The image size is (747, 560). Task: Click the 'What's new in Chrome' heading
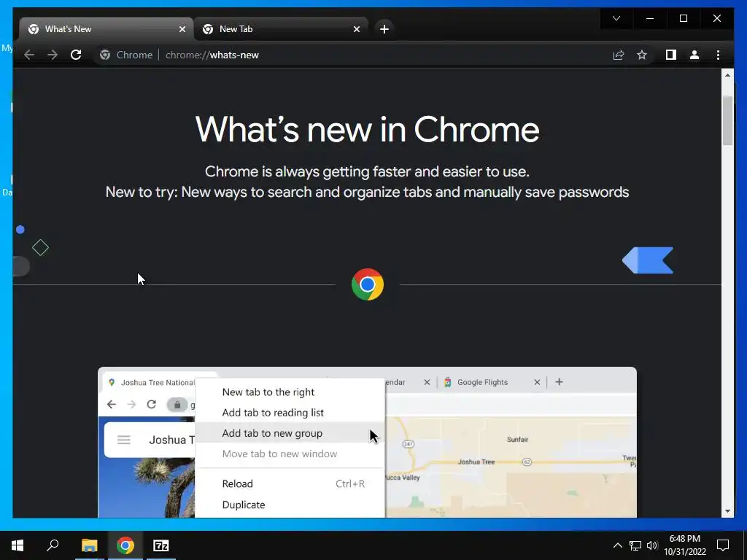tap(367, 130)
